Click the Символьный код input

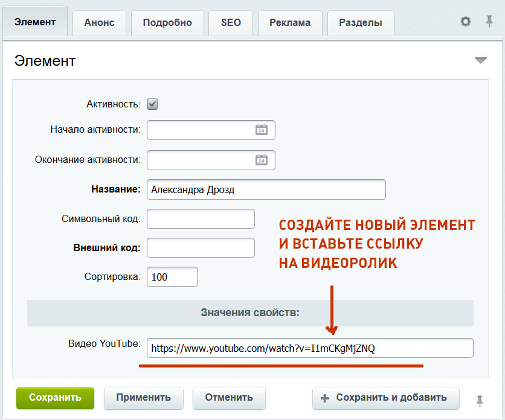pos(201,218)
